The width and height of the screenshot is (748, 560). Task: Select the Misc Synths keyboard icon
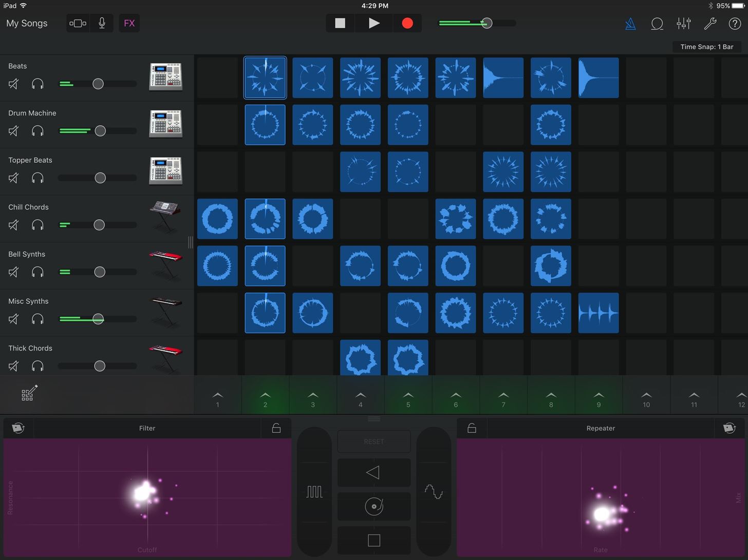(x=165, y=311)
